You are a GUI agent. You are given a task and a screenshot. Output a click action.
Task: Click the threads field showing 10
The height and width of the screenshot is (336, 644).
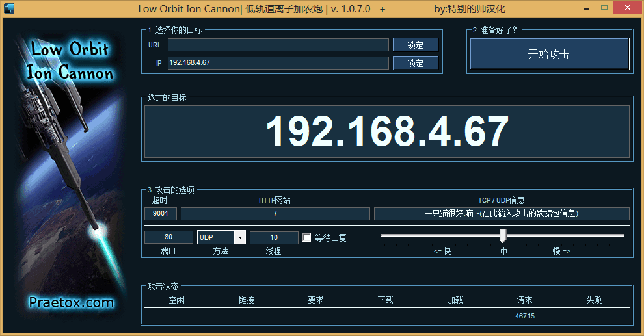pos(274,237)
